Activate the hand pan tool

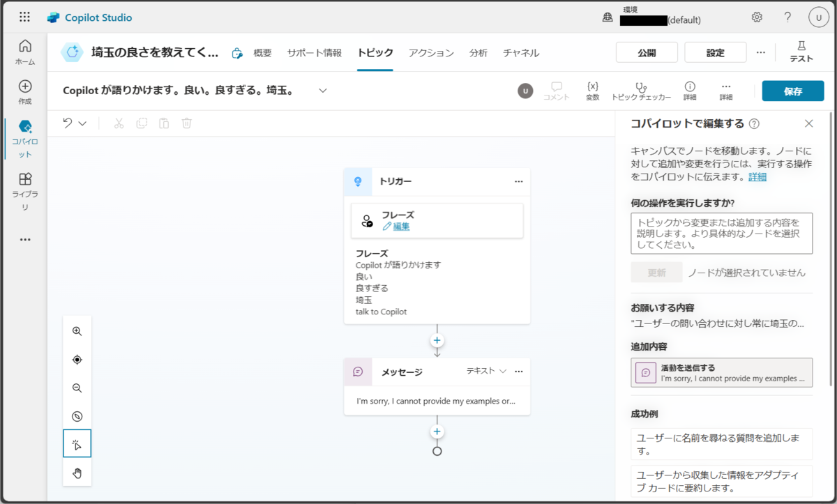pyautogui.click(x=77, y=473)
